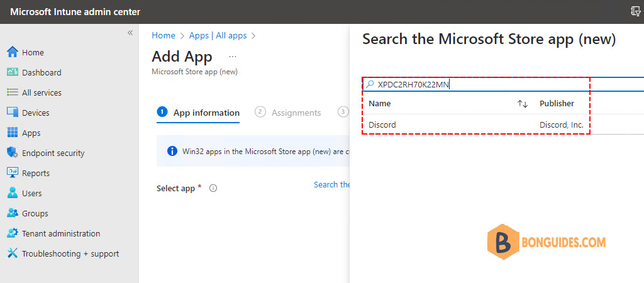Select the Discord result row
The image size is (644, 283).
[x=503, y=125]
